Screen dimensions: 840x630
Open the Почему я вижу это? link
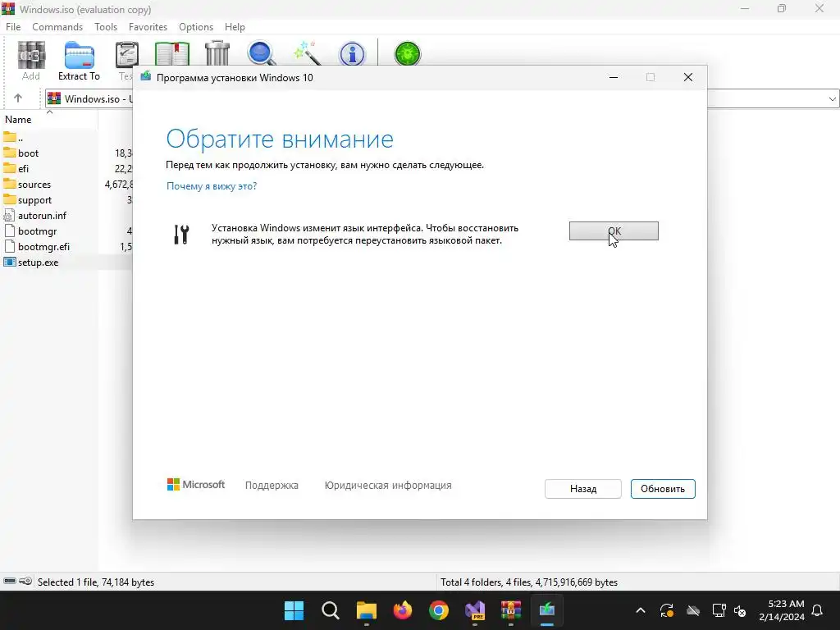(x=212, y=186)
